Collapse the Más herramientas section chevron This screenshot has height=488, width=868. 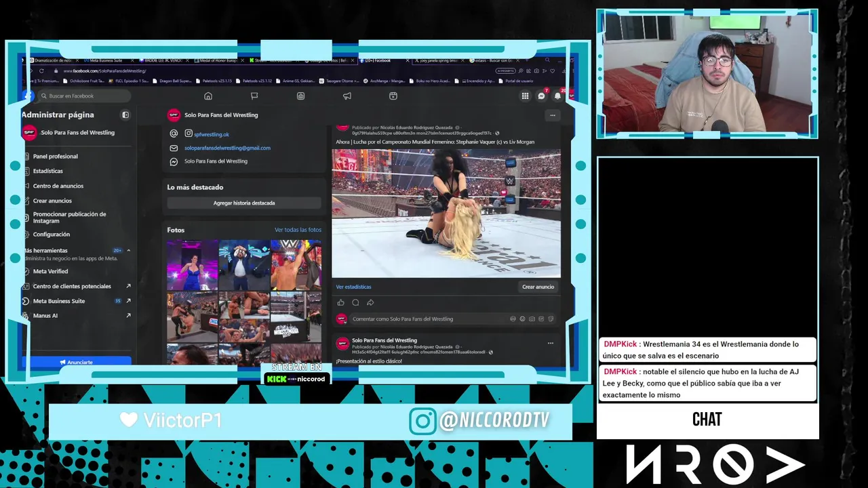tap(128, 250)
